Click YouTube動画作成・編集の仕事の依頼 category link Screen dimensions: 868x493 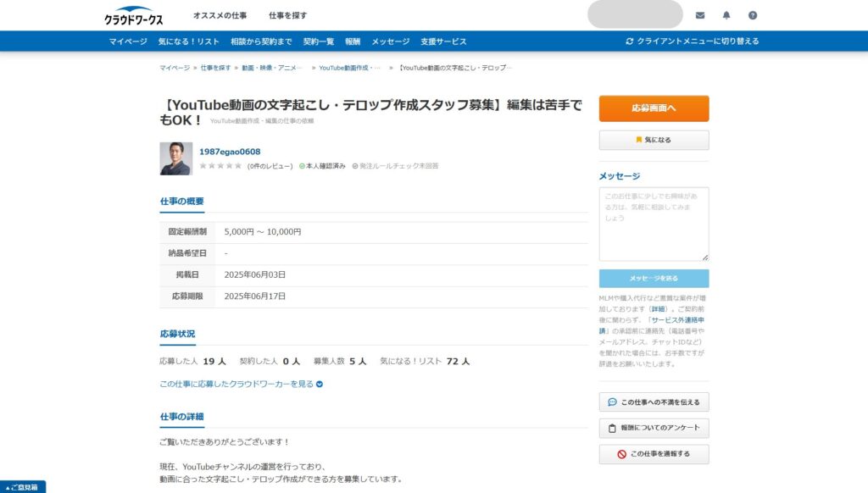point(262,121)
